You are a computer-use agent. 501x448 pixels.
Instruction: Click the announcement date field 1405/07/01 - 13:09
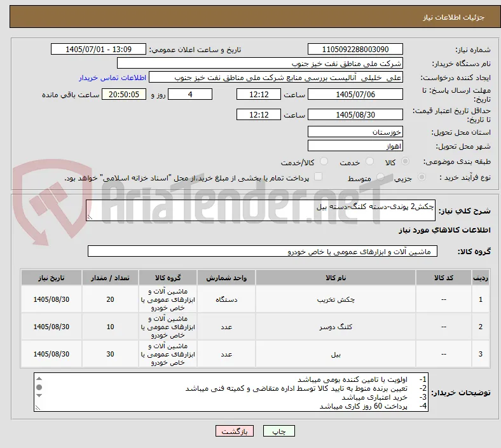click(x=99, y=49)
